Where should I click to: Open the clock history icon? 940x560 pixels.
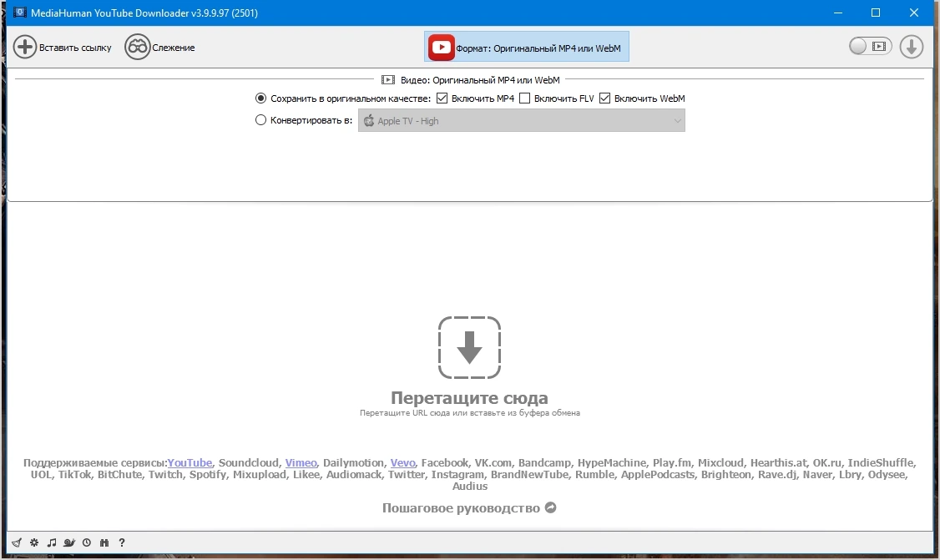87,542
